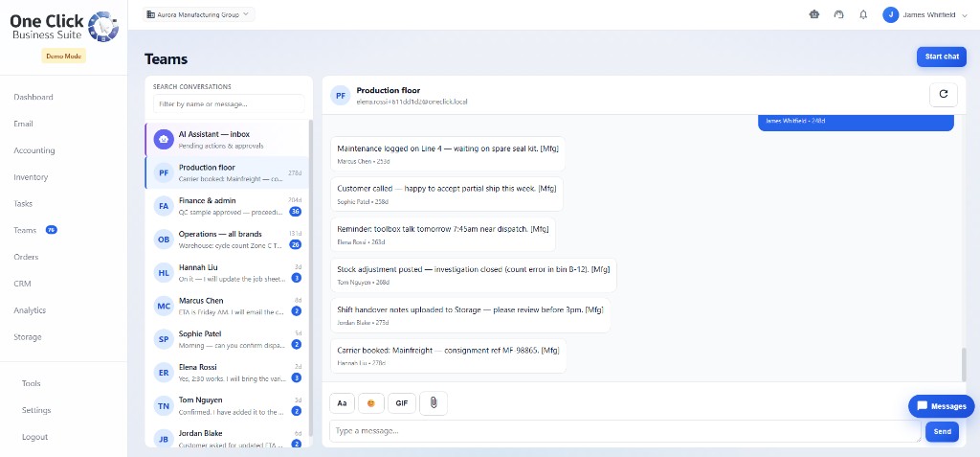The image size is (980, 457).
Task: Click the conversation list scrollbar
Action: click(311, 279)
